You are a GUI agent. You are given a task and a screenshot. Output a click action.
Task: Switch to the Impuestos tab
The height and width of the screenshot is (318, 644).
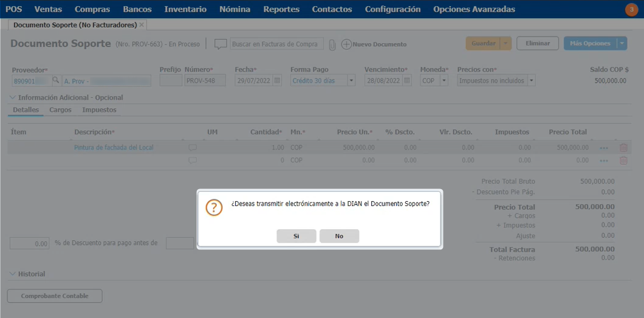(99, 110)
